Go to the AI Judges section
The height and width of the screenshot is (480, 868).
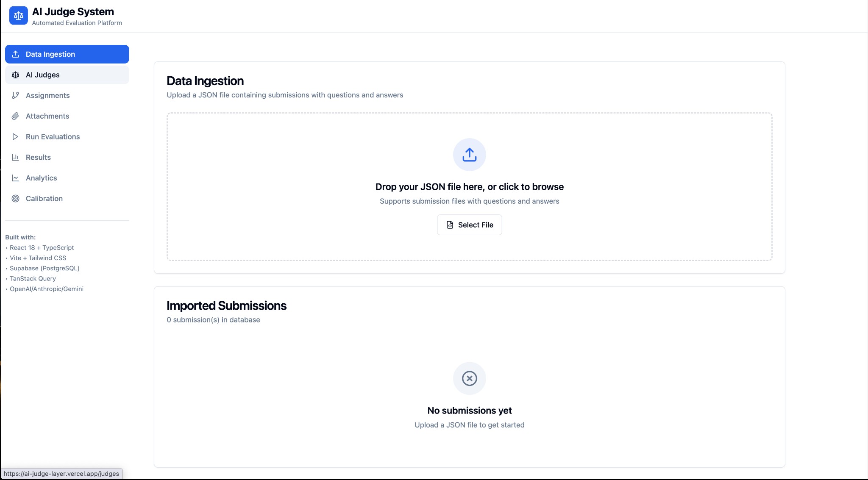tap(67, 75)
